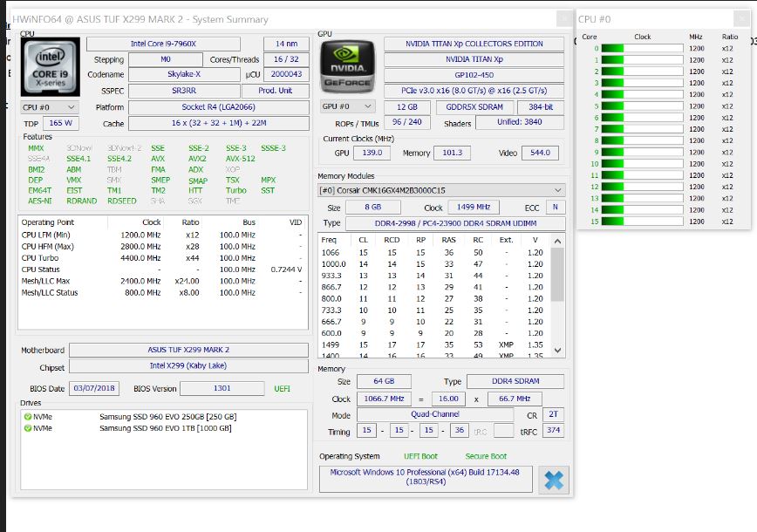Click the 0.7244 V CPU Status VID value
This screenshot has height=532, width=757.
pos(286,269)
